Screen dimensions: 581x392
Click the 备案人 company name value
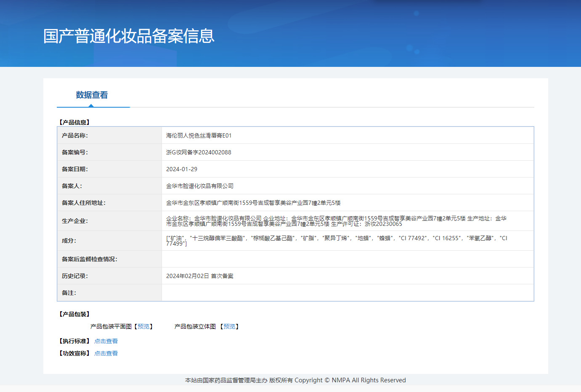coord(200,186)
